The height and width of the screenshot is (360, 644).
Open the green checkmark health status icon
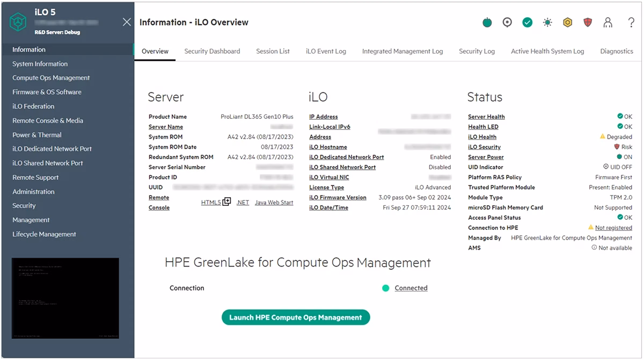528,23
